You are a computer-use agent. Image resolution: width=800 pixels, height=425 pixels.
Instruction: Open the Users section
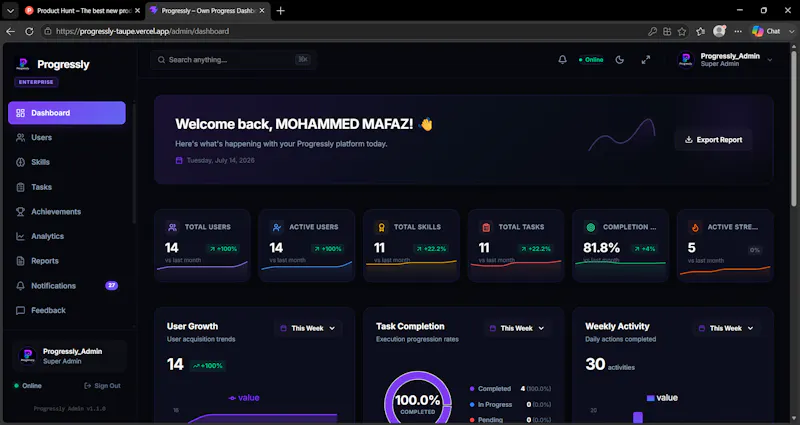[67, 137]
